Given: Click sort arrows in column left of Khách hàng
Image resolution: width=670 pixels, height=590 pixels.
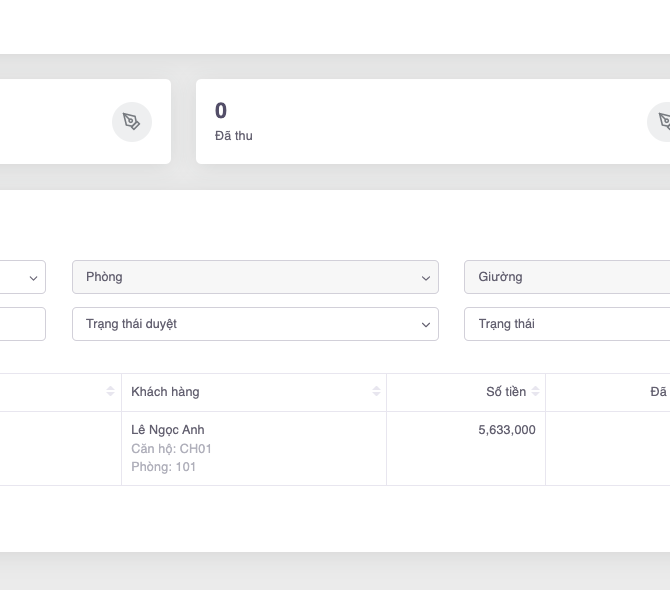Looking at the screenshot, I should pyautogui.click(x=110, y=392).
